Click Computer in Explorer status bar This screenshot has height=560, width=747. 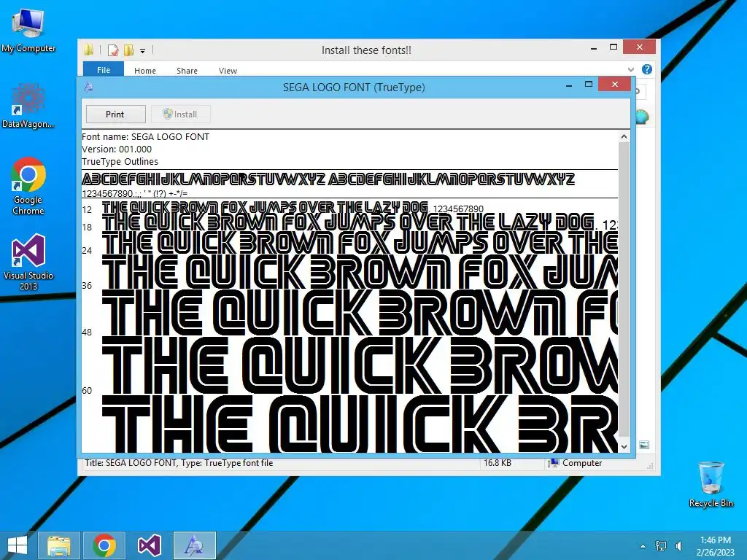point(575,463)
